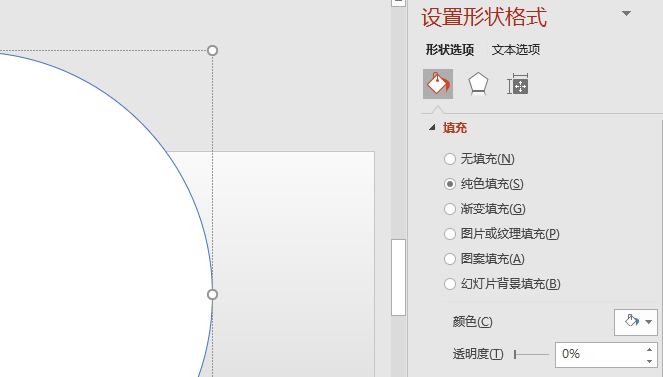The height and width of the screenshot is (377, 663).
Task: Increase transparency with the up stepper arrow
Action: [649, 349]
